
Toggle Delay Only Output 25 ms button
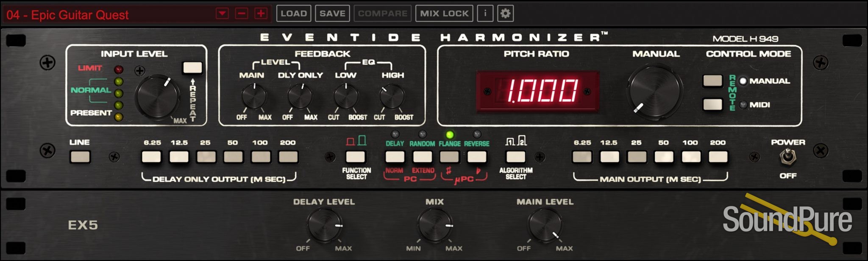[x=206, y=157]
